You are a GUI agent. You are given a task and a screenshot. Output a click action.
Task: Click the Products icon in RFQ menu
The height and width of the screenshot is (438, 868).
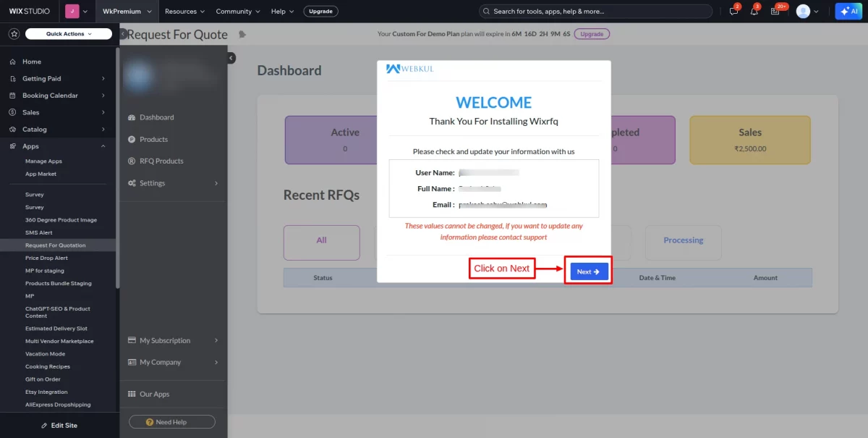(x=132, y=139)
